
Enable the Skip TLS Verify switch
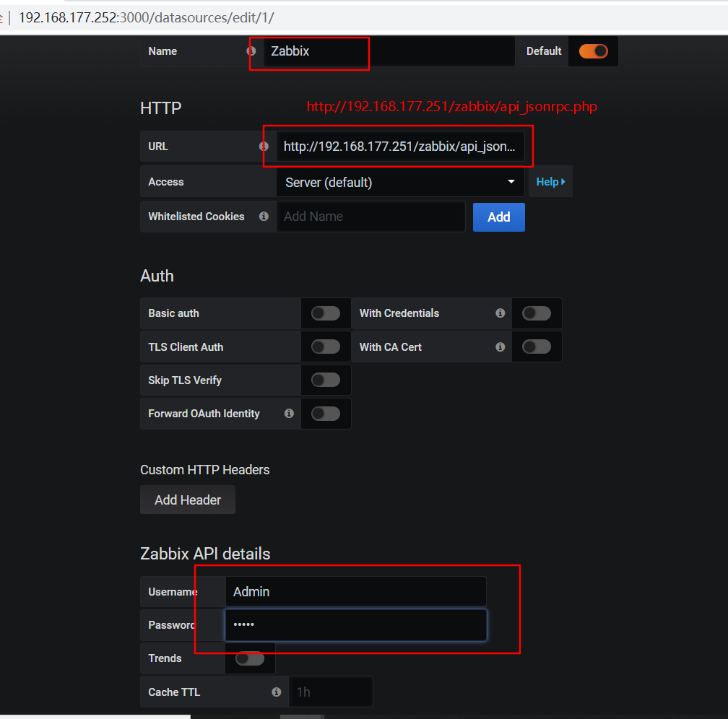(x=326, y=380)
